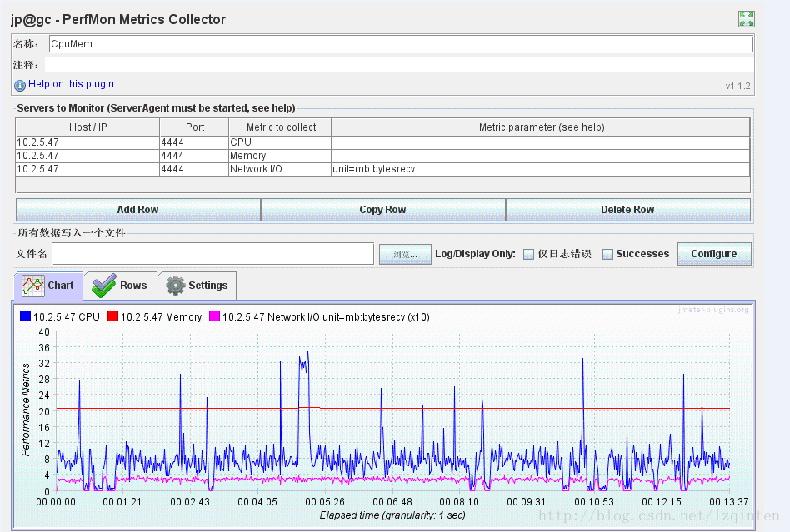790x532 pixels.
Task: Click the Chart tab graph icon
Action: point(33,286)
